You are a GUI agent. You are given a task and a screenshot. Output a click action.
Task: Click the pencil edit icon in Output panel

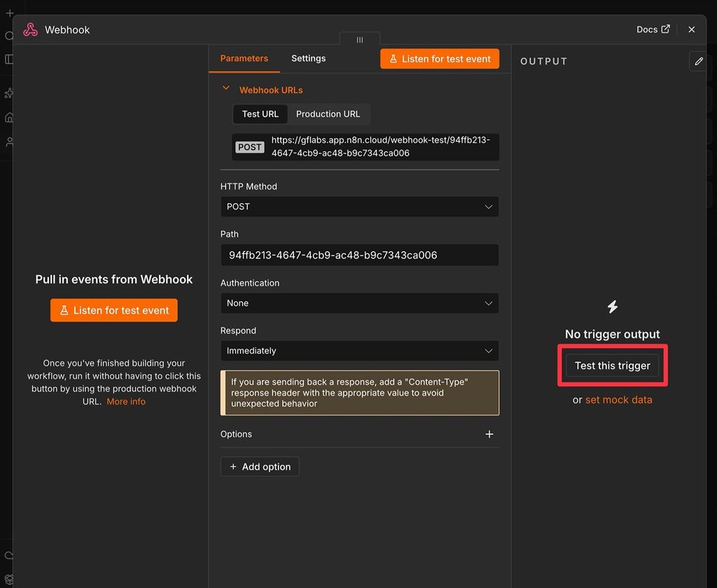698,62
